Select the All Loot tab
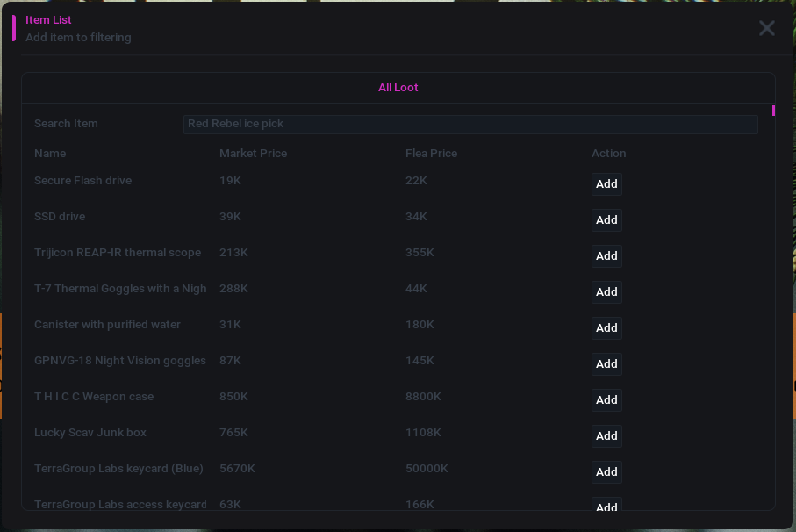The width and height of the screenshot is (796, 532). point(398,88)
